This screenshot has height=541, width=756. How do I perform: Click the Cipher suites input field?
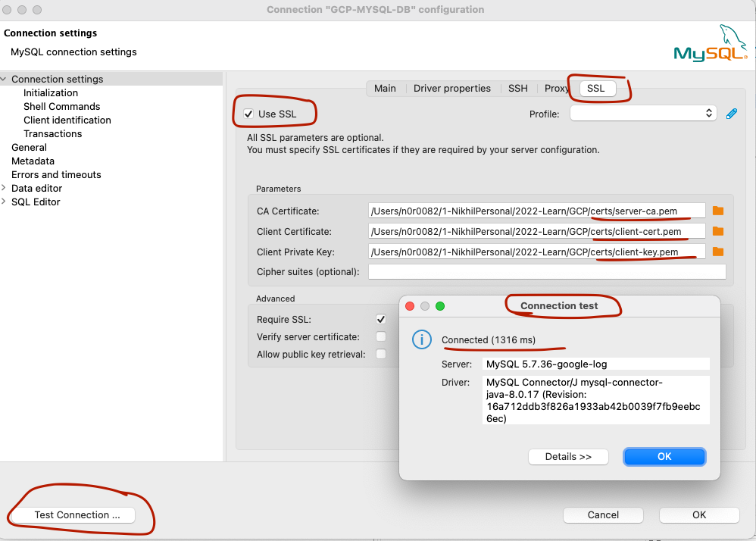click(x=547, y=271)
